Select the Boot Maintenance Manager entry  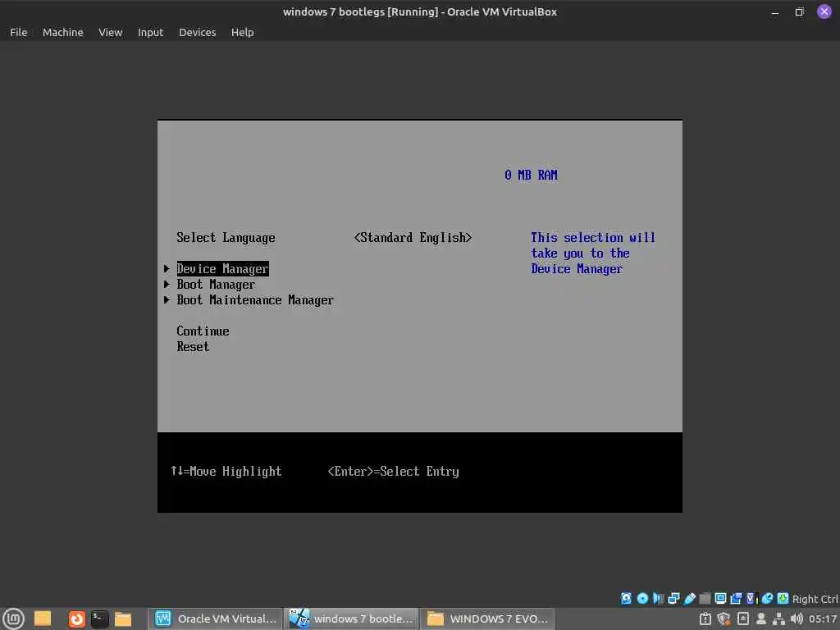click(x=255, y=300)
